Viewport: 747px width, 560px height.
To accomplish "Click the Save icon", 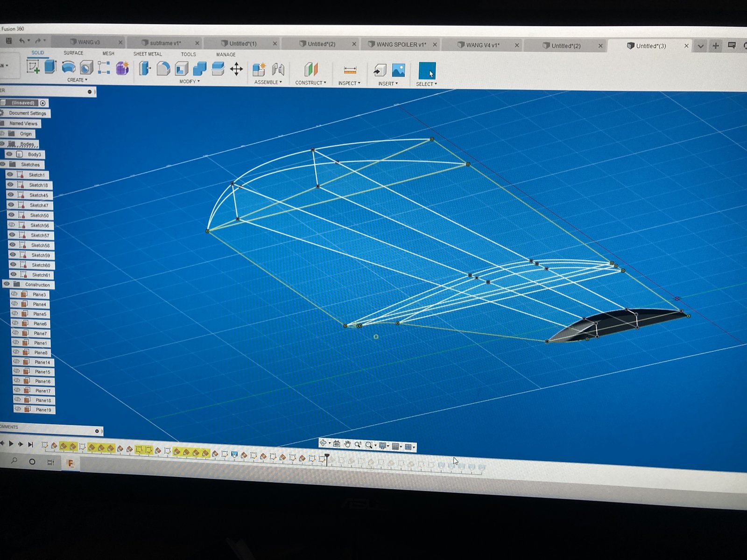I will (x=8, y=41).
